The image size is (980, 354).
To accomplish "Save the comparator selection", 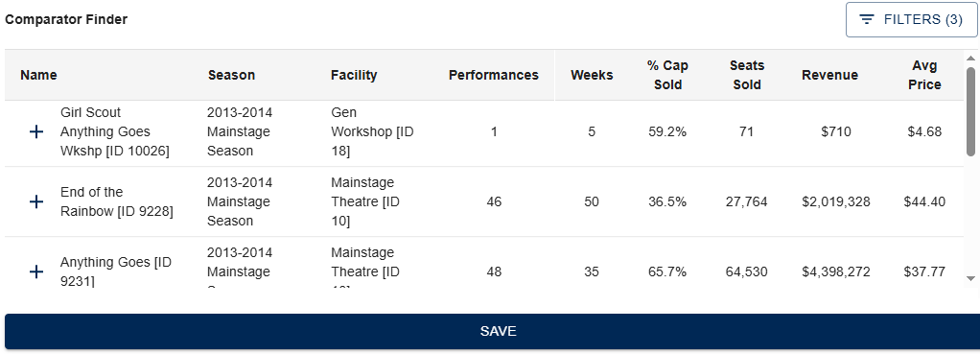I will pos(498,332).
